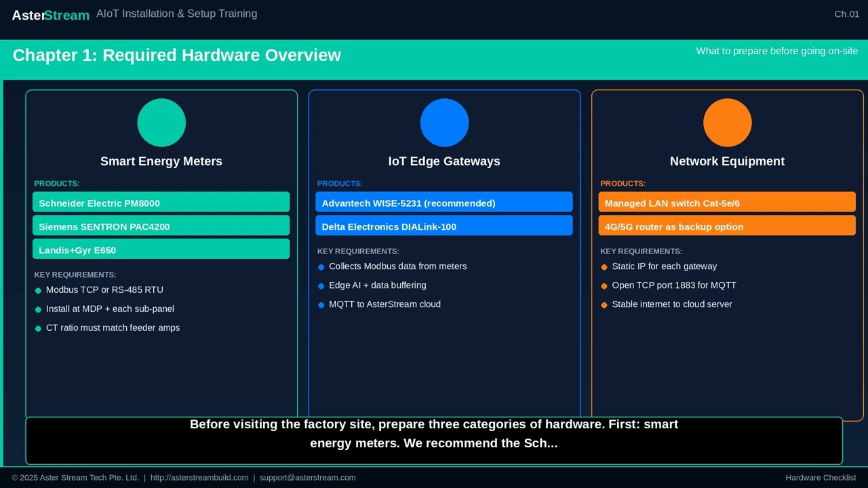Image resolution: width=868 pixels, height=488 pixels.
Task: Select Managed LAN switch Cat-5e/6 item
Action: [x=727, y=202]
